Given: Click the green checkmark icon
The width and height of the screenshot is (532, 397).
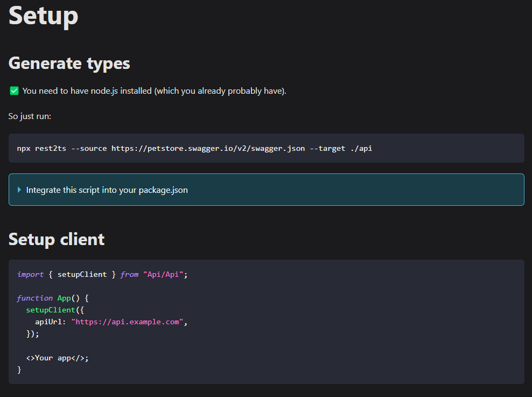Looking at the screenshot, I should click(15, 91).
